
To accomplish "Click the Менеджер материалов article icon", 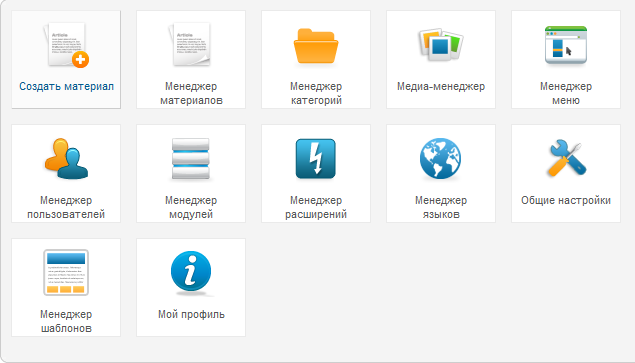I will (190, 45).
